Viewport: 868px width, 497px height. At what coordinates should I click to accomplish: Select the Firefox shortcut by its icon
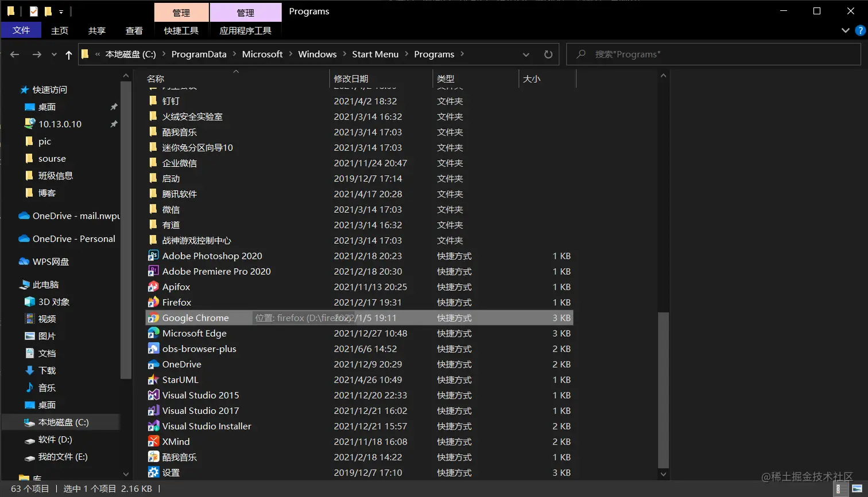coord(153,302)
